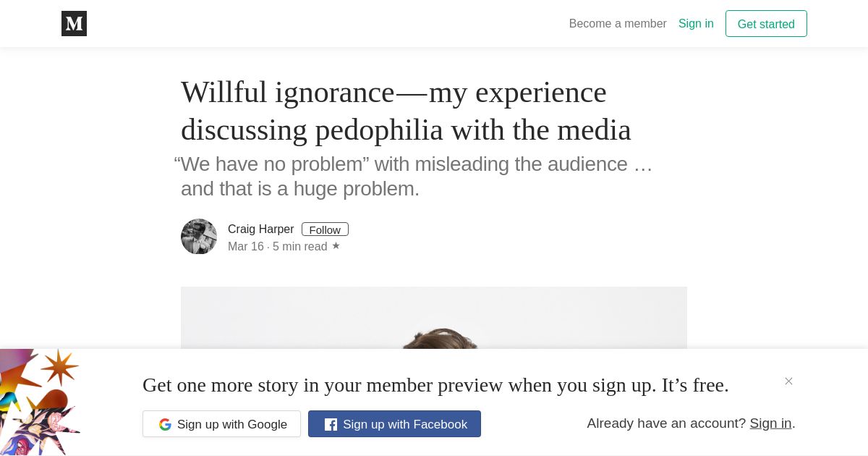Click the Mar 16 publish date

(246, 247)
